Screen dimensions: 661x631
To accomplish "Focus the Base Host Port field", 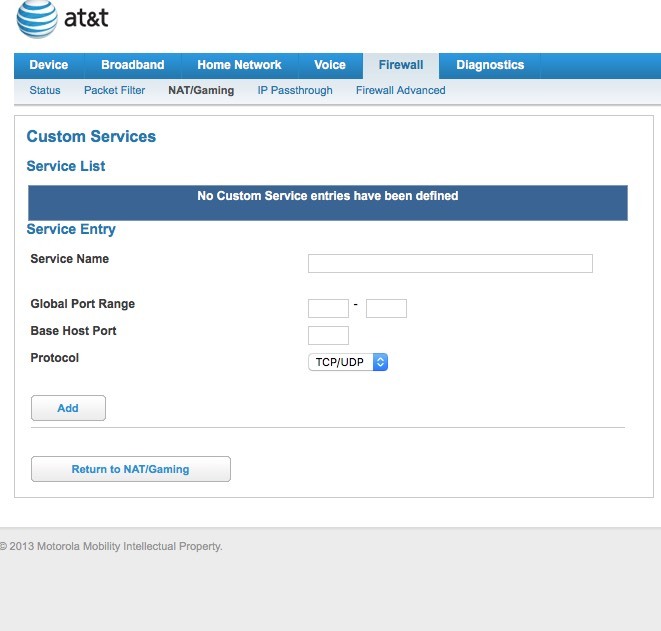I will click(x=328, y=336).
